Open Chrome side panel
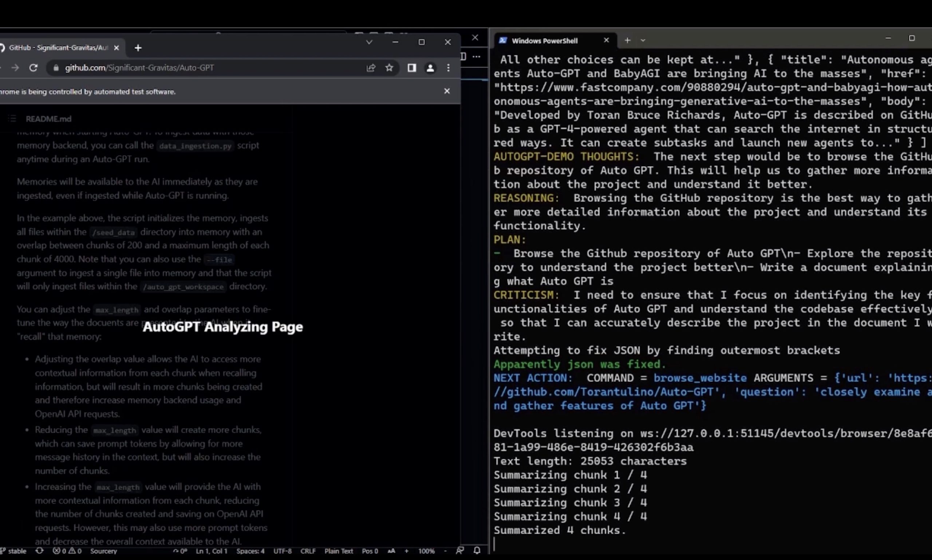 click(x=411, y=68)
